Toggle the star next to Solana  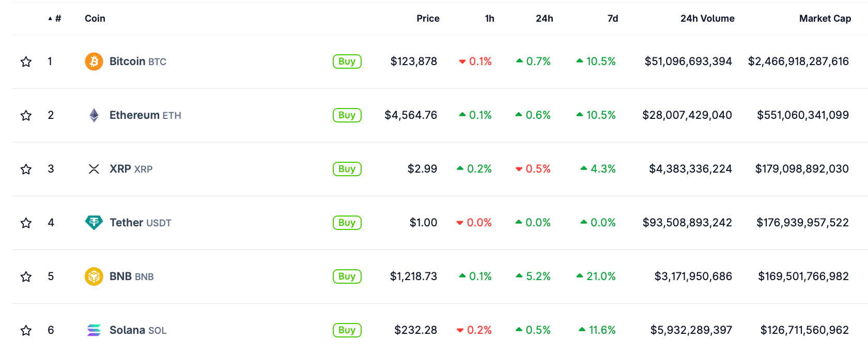coord(26,331)
